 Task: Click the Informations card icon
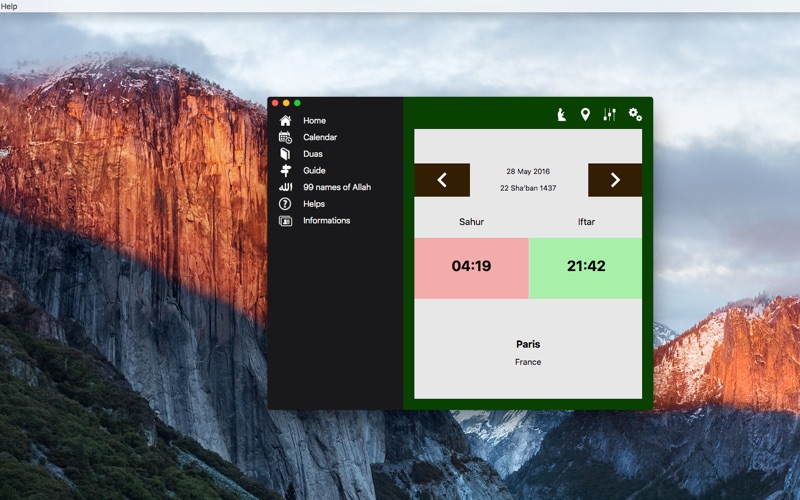point(285,221)
